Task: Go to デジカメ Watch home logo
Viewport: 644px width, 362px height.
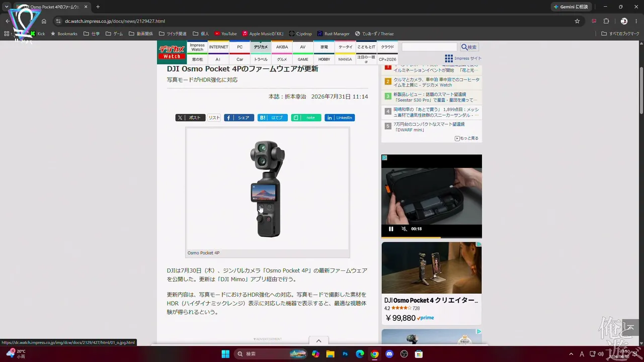Action: click(172, 52)
